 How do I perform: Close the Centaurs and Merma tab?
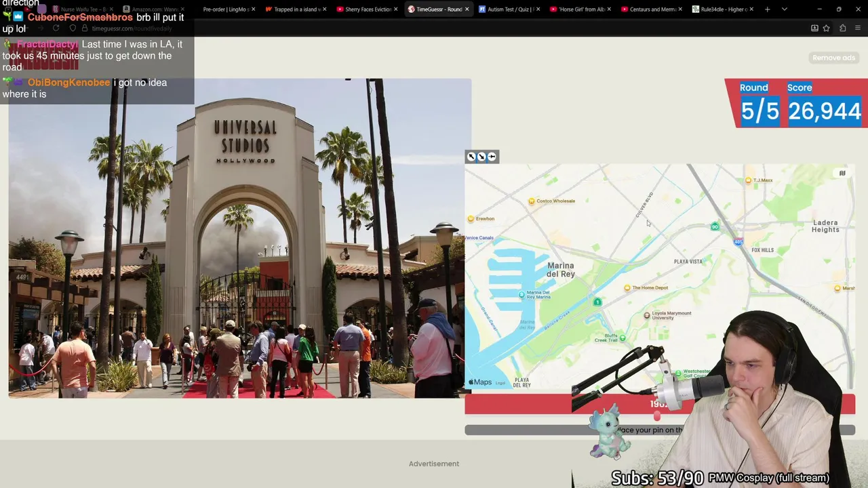[679, 9]
